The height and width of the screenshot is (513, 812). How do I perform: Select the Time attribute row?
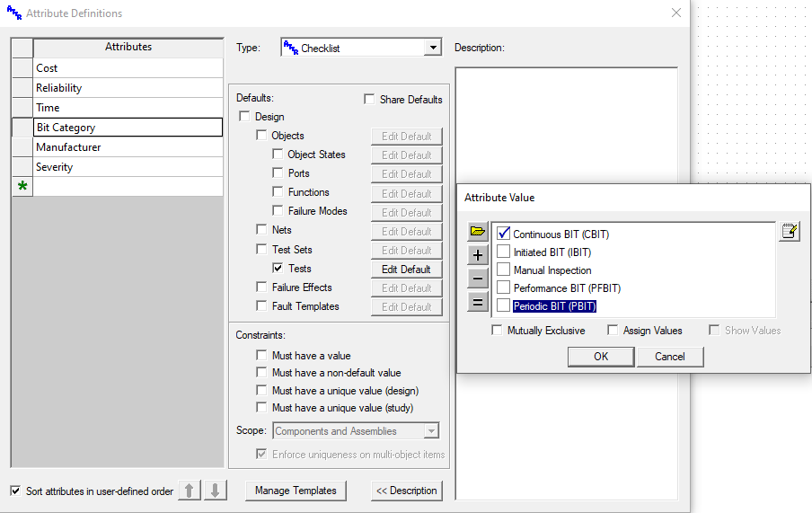tap(128, 107)
